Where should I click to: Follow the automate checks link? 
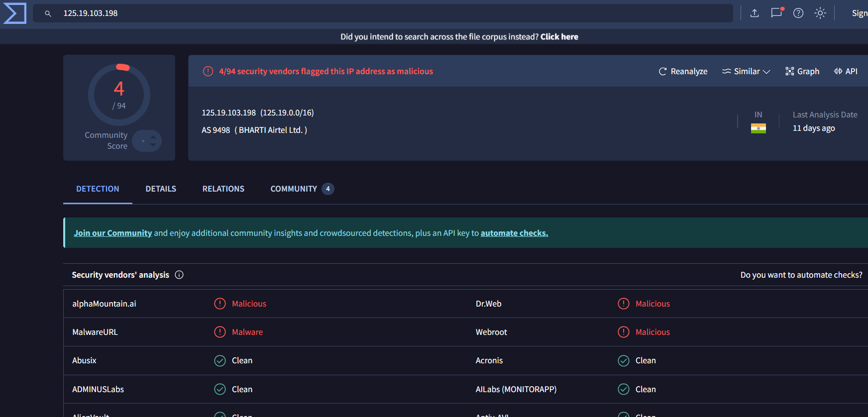[x=514, y=233]
